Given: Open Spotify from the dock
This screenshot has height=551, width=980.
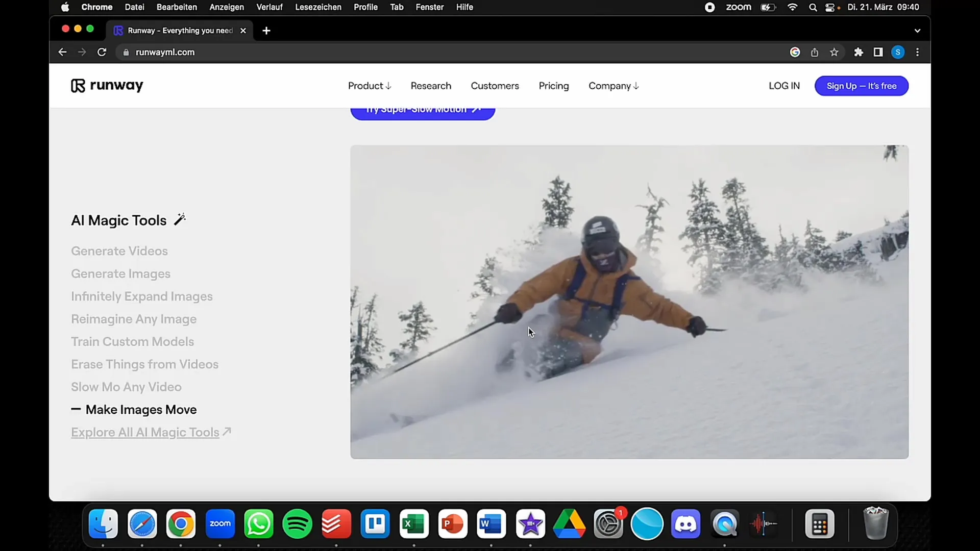Looking at the screenshot, I should click(298, 523).
